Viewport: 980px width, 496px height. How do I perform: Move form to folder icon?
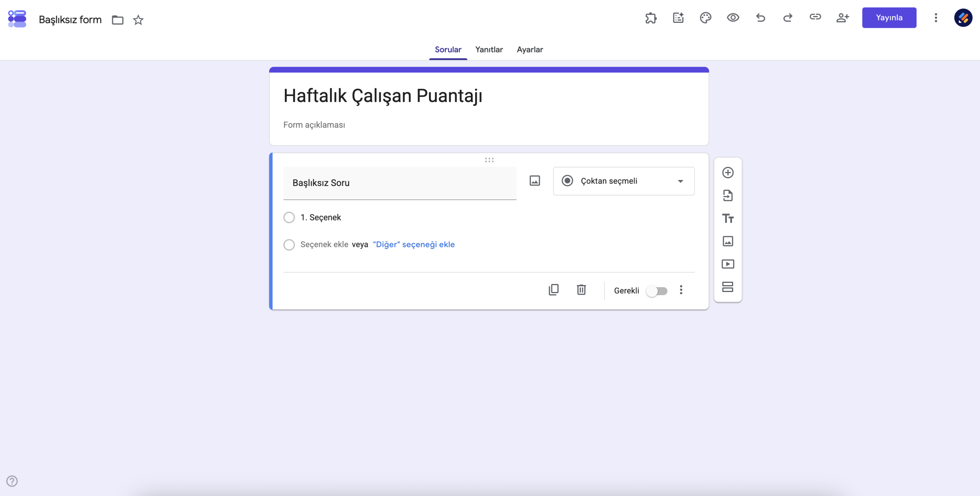118,20
